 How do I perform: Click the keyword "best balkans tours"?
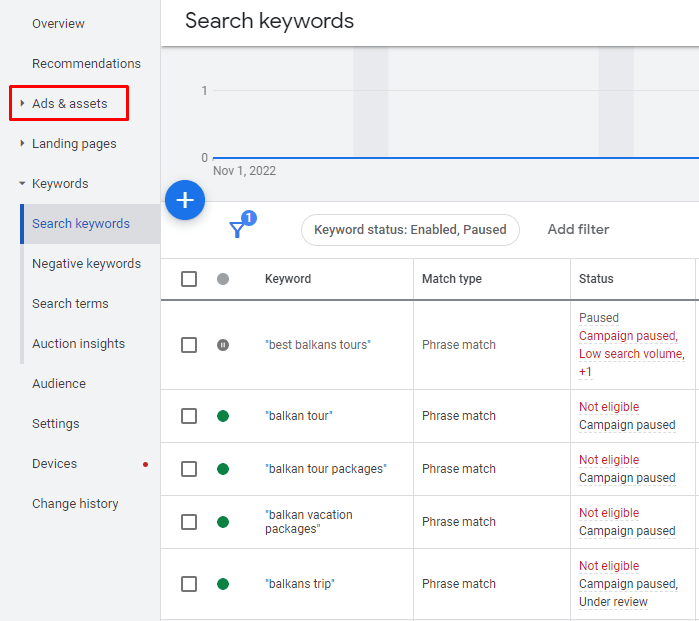[318, 345]
